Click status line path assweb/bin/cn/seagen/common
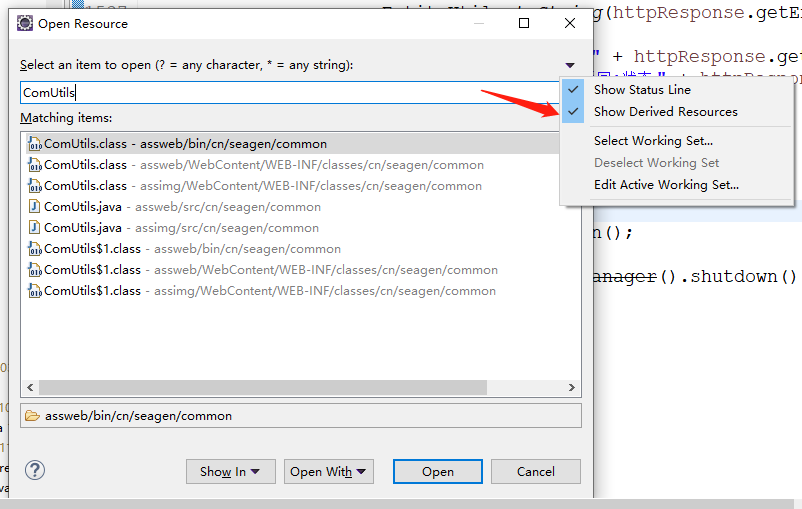 [x=138, y=416]
